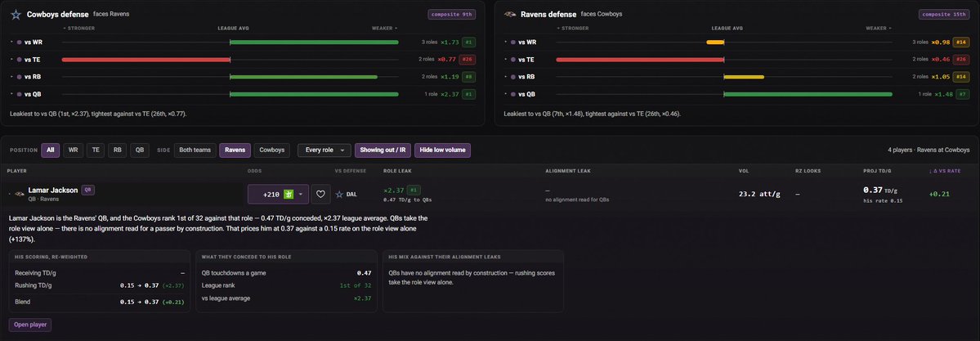Click the PLAYER column header
The width and height of the screenshot is (980, 341).
click(17, 171)
